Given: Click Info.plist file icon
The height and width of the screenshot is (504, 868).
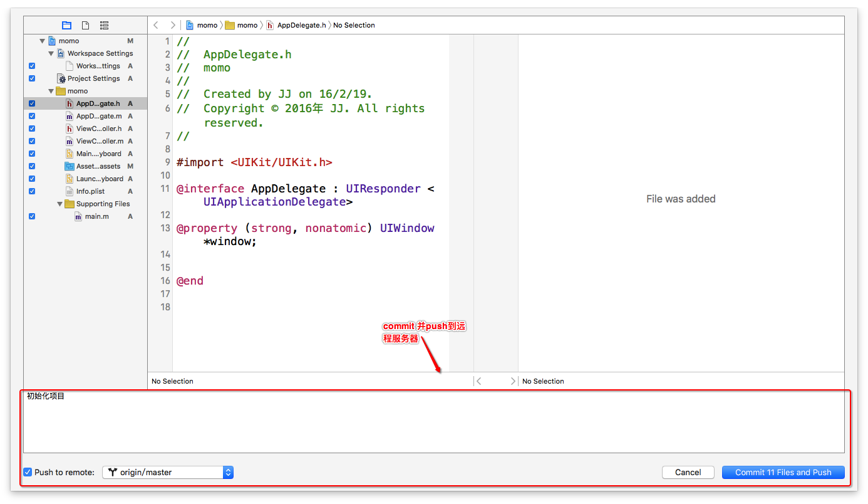Looking at the screenshot, I should 70,191.
